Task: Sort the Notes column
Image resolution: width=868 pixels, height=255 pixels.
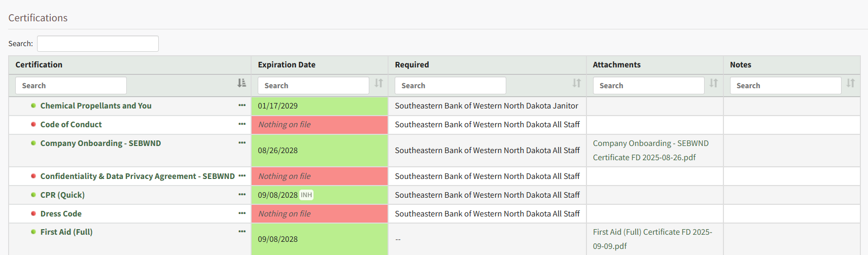Action: tap(850, 83)
